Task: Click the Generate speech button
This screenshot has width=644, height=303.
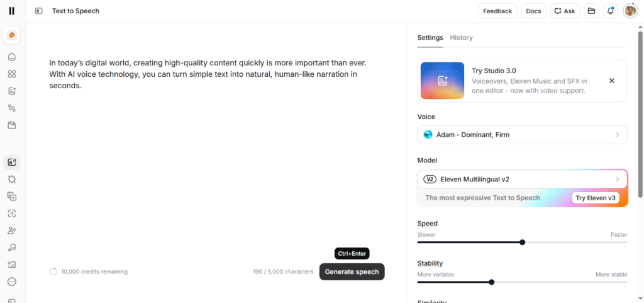Action: [352, 272]
